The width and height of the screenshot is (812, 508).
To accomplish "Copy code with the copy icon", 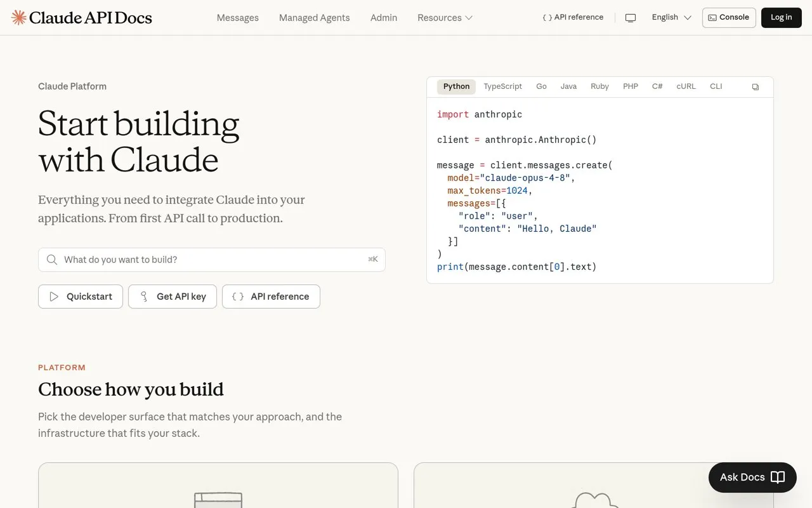I will click(x=755, y=87).
